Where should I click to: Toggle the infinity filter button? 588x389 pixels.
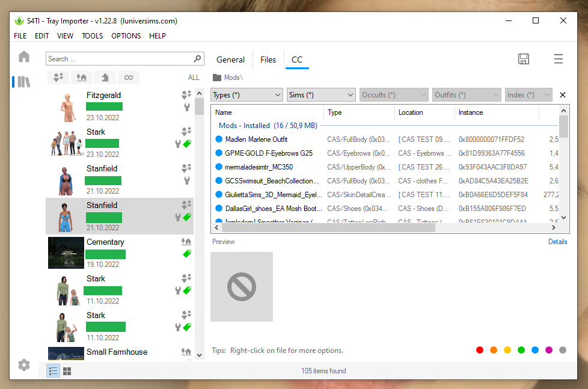(128, 77)
